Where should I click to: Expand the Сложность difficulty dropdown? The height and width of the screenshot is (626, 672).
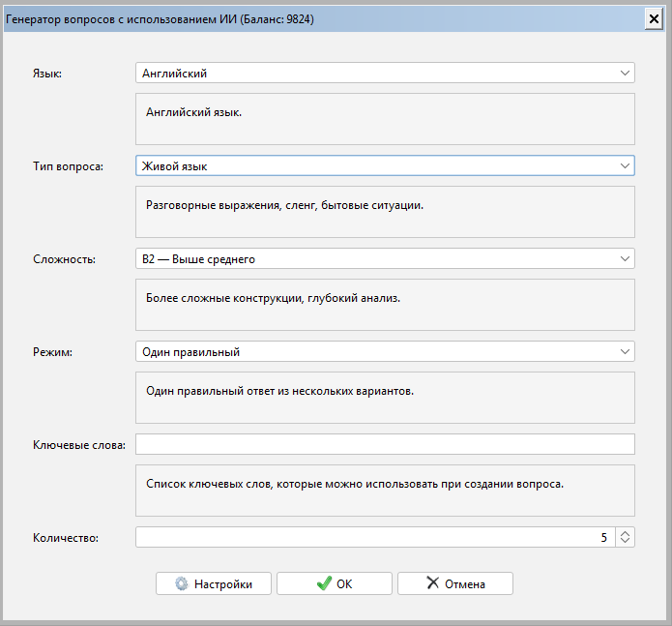[385, 259]
